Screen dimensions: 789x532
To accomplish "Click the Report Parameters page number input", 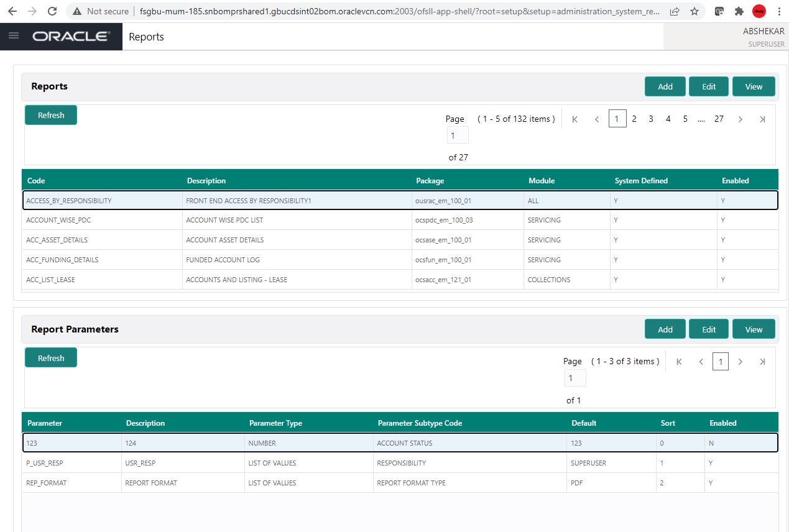I will [575, 377].
